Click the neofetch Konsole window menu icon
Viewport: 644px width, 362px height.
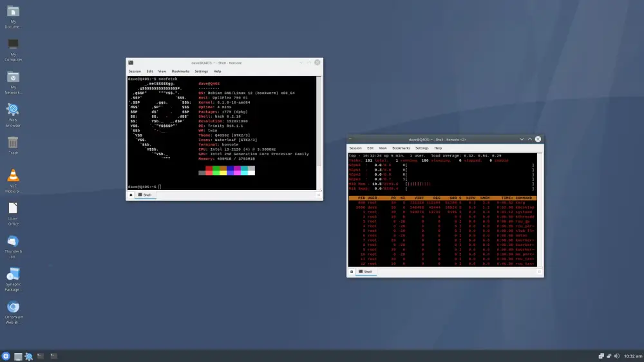(131, 63)
